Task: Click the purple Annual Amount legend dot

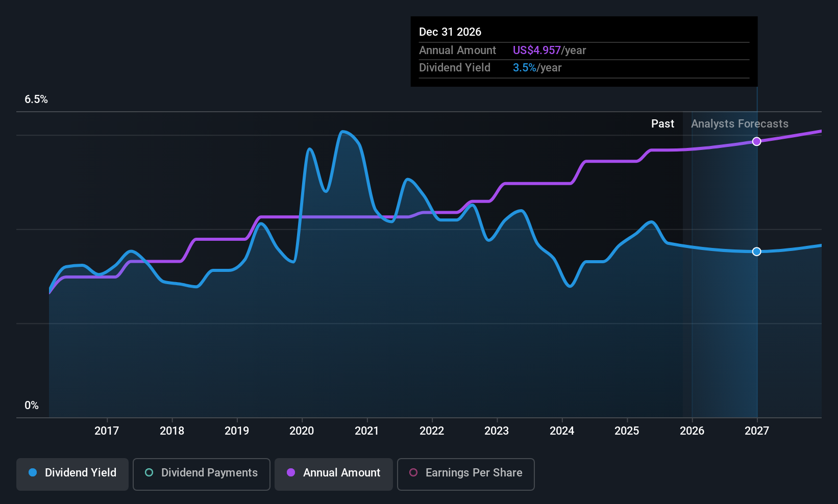Action: click(x=291, y=473)
